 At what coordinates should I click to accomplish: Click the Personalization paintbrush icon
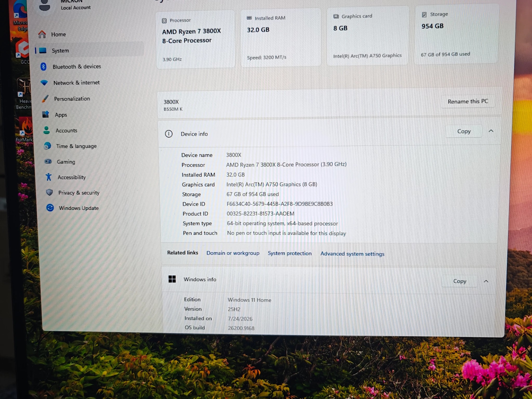(45, 99)
